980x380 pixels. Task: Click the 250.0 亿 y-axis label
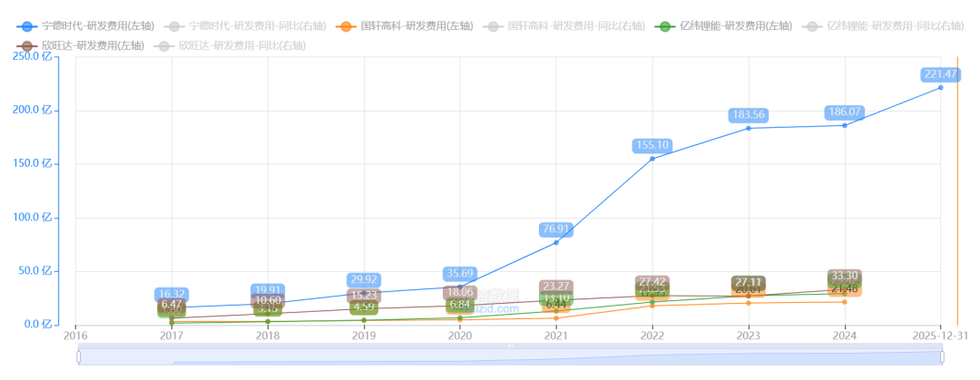coord(34,56)
